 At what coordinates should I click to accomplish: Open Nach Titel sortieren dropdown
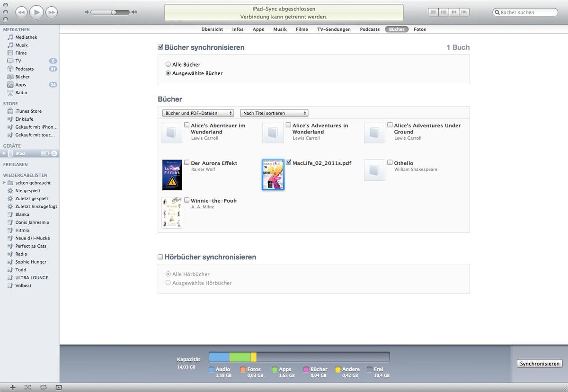(274, 113)
